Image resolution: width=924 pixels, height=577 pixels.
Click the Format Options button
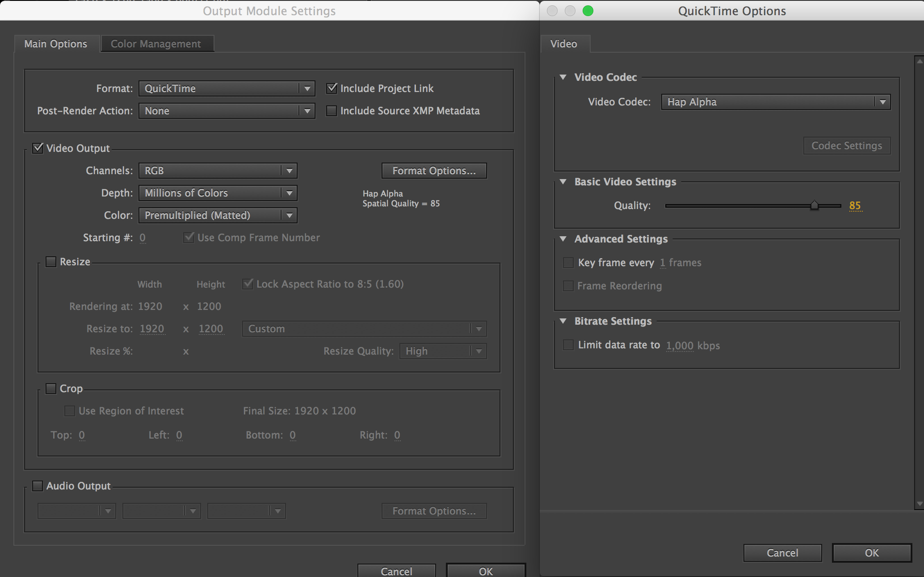click(433, 171)
